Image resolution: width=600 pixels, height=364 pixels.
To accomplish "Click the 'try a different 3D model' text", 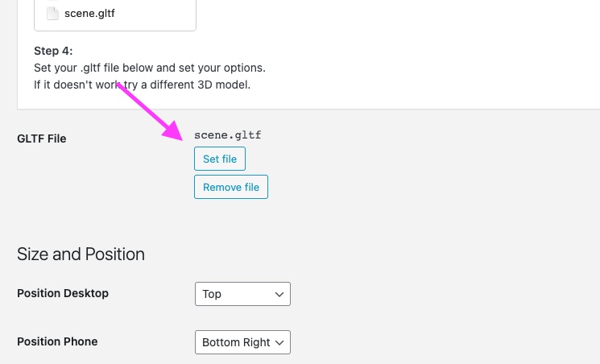I will click(x=187, y=85).
